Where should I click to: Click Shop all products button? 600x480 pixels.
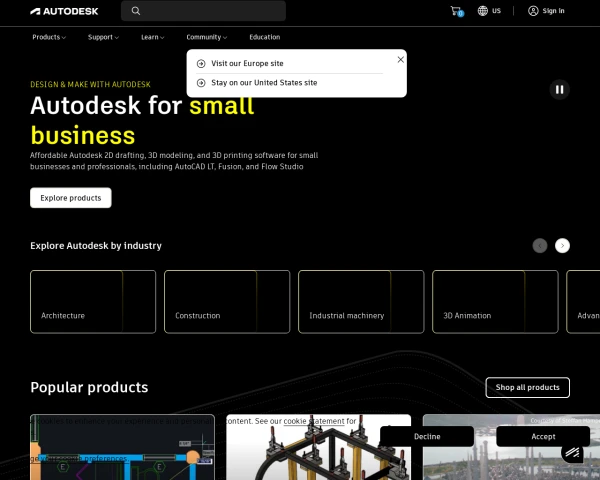tap(527, 387)
